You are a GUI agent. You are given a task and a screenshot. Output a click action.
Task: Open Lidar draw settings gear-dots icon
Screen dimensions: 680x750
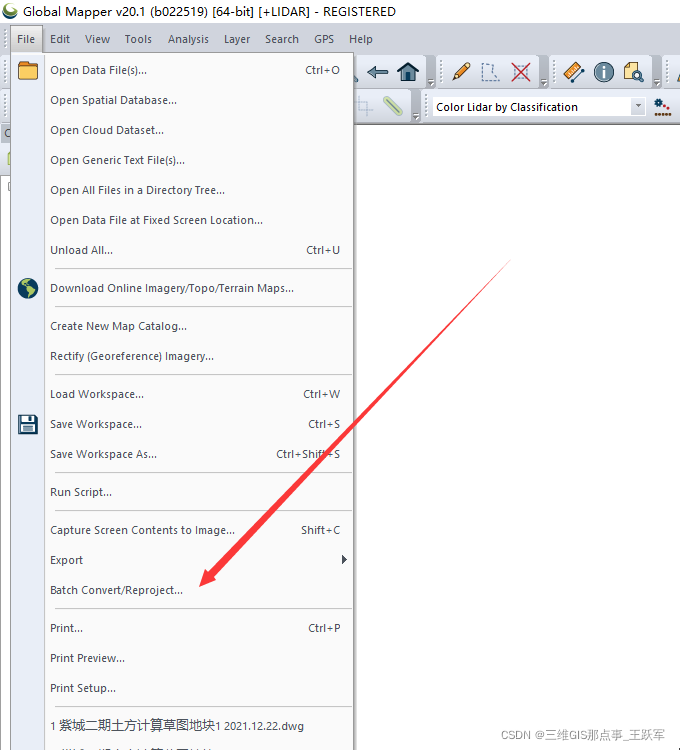662,107
